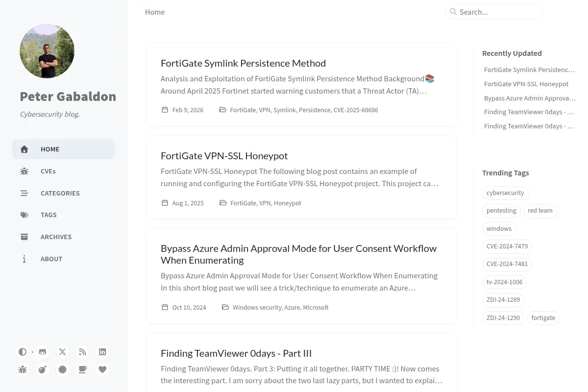Image resolution: width=588 pixels, height=392 pixels.
Task: Click the spiky badge icon in the footer
Action: (62, 369)
